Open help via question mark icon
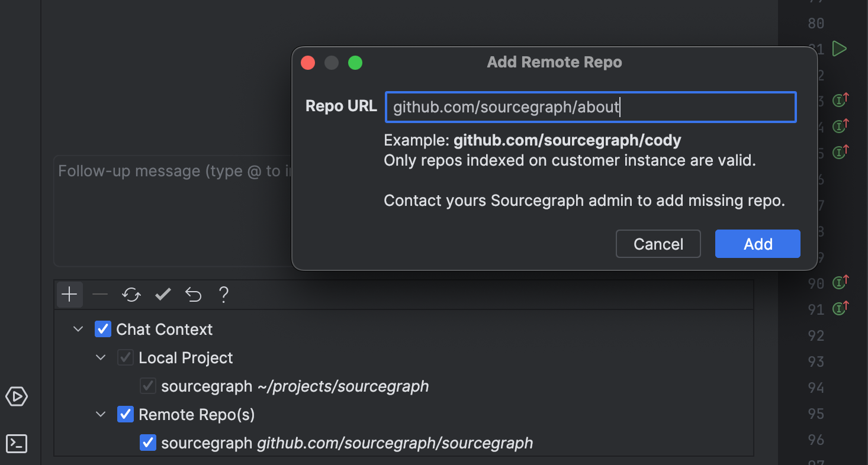The image size is (868, 465). click(x=223, y=294)
